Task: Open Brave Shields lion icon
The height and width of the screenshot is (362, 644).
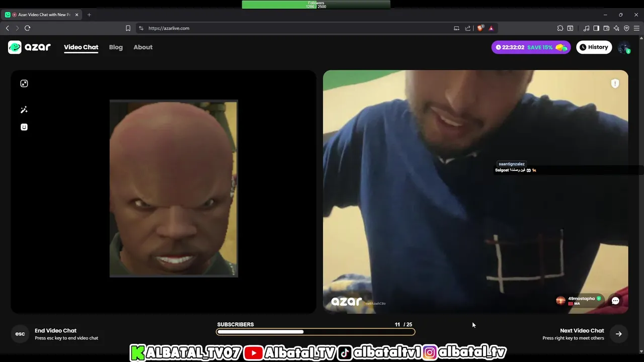Action: (x=480, y=28)
